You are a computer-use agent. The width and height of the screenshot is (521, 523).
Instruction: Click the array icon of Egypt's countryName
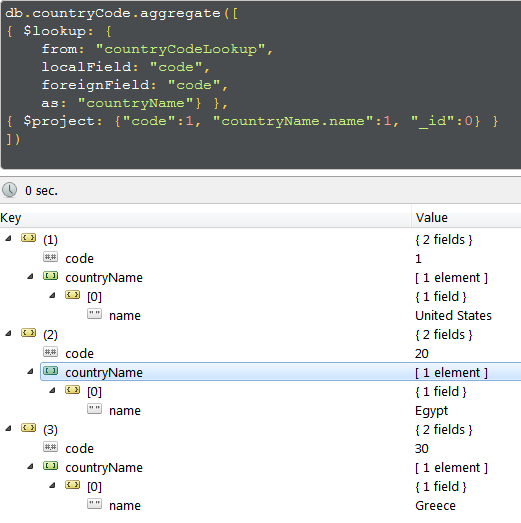[x=50, y=371]
